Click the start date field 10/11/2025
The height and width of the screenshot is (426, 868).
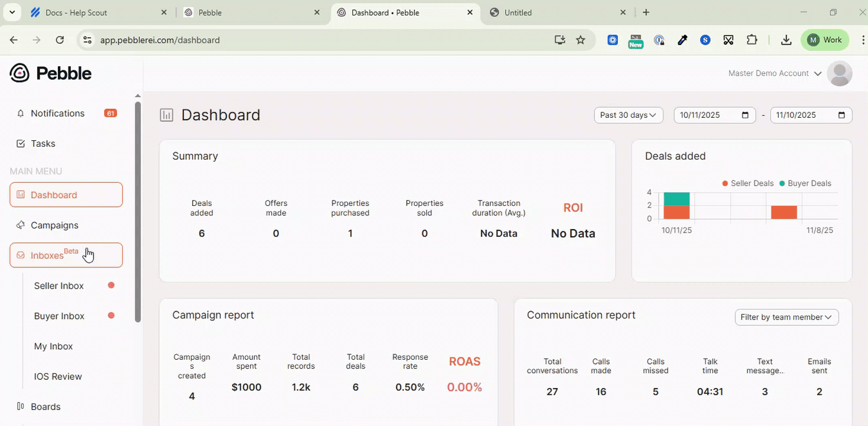708,115
